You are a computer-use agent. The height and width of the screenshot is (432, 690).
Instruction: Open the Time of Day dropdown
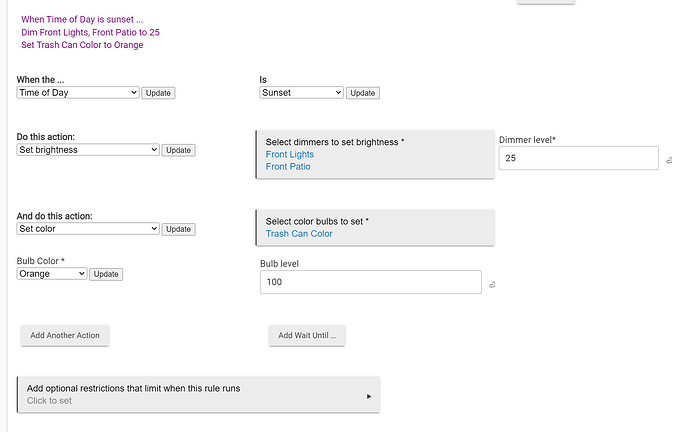(77, 92)
